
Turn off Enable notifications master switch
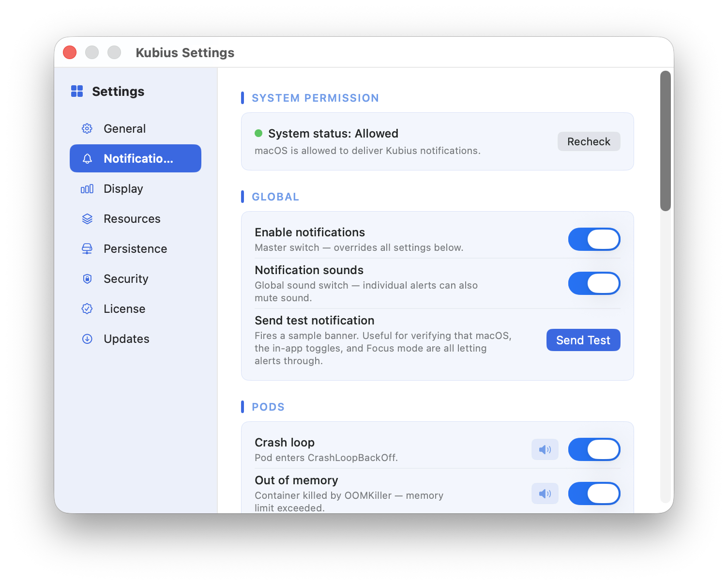click(x=594, y=239)
